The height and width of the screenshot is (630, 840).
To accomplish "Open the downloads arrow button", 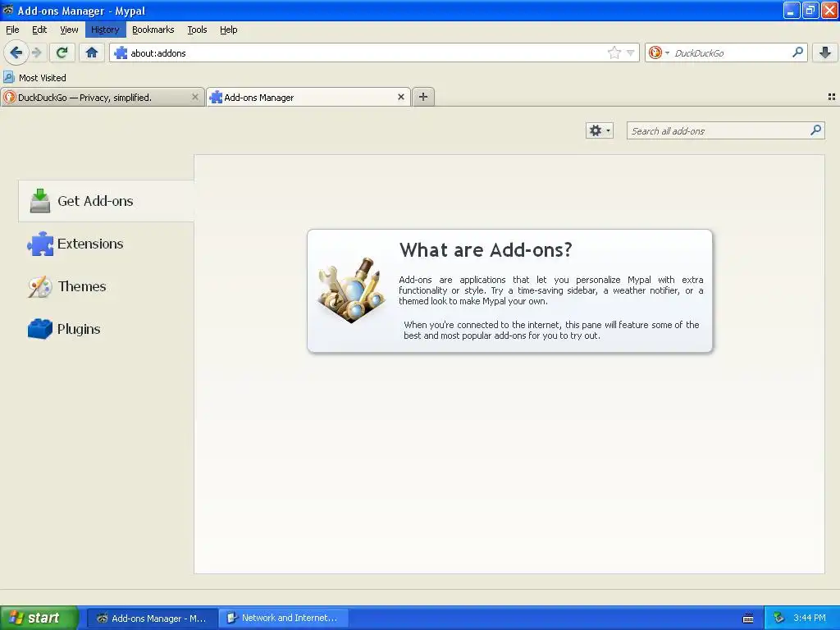I will pyautogui.click(x=825, y=52).
